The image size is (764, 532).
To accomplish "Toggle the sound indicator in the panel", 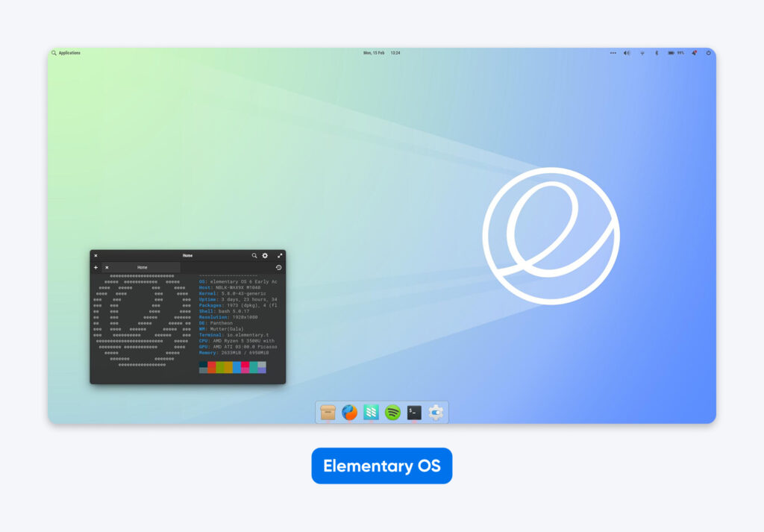I will pyautogui.click(x=627, y=53).
